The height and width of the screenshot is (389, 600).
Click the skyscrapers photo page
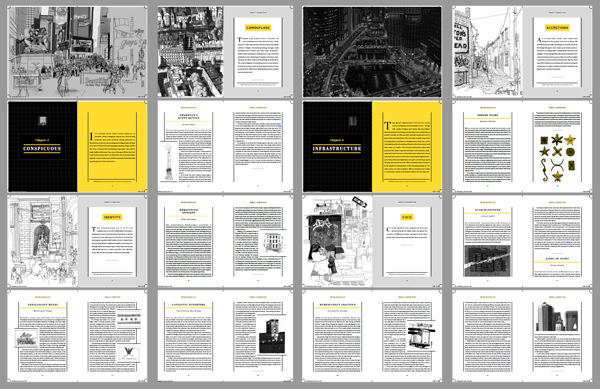557,336
